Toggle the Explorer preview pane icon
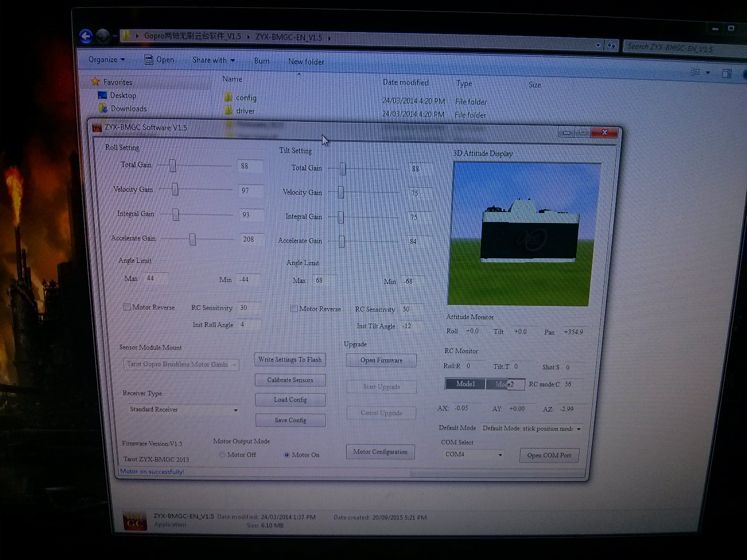The image size is (747, 560). coord(727,74)
